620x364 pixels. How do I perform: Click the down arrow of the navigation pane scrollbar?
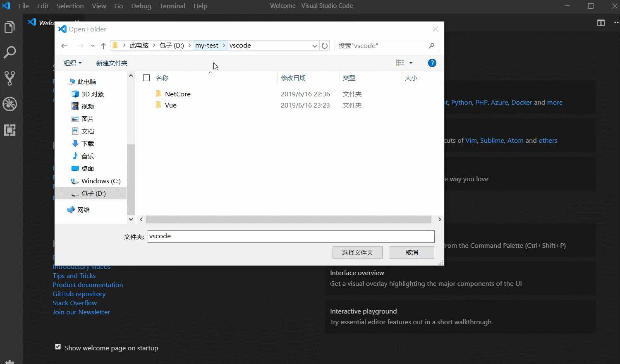pyautogui.click(x=131, y=219)
